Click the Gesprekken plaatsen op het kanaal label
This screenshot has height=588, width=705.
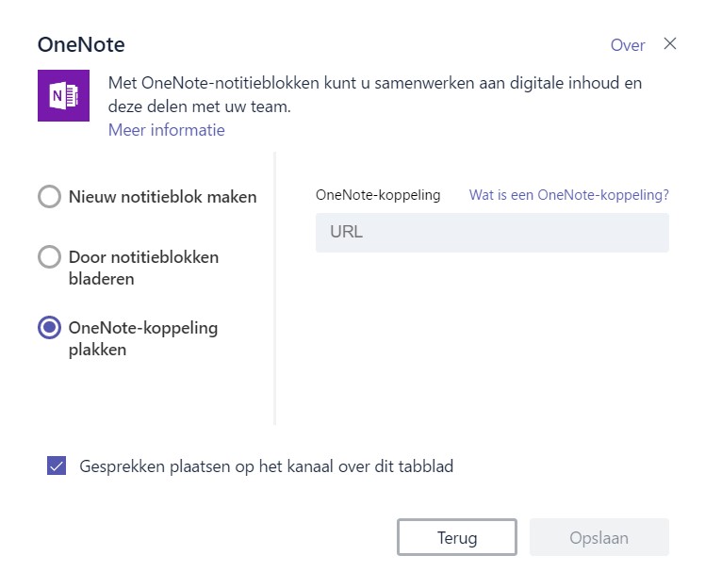(x=267, y=466)
